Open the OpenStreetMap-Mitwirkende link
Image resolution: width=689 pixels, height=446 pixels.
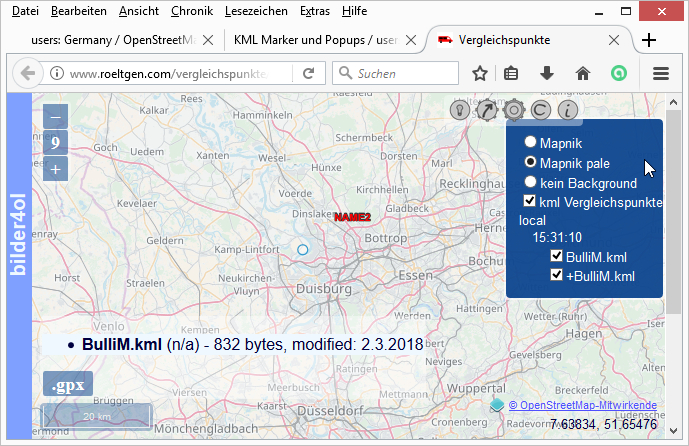tap(583, 405)
